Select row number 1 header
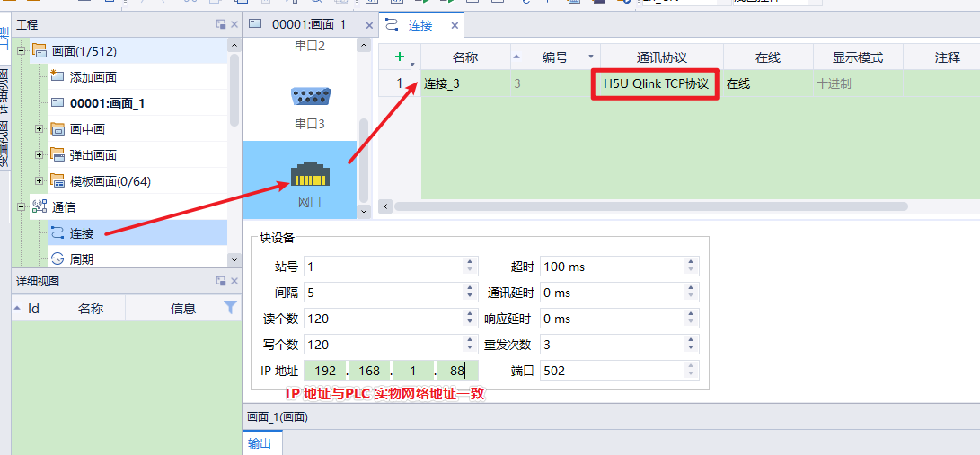This screenshot has width=980, height=455. tap(400, 83)
